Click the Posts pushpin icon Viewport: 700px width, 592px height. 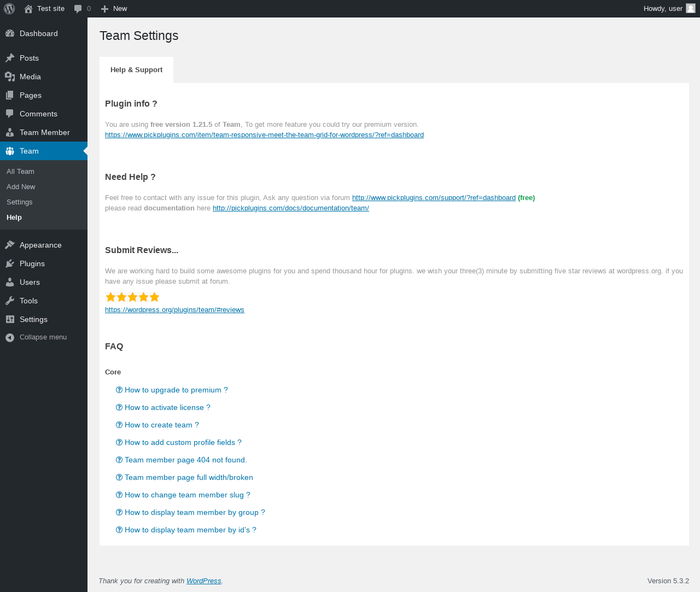pos(10,58)
